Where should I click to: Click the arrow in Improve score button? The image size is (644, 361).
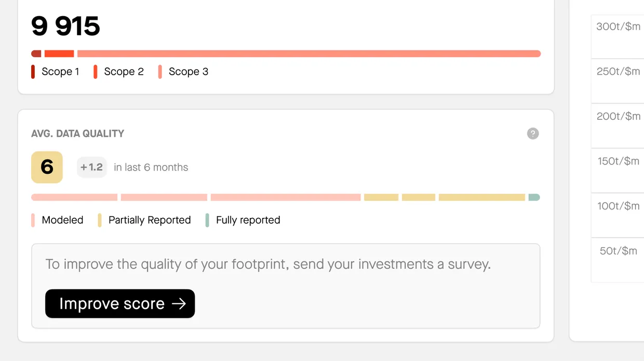pyautogui.click(x=179, y=304)
